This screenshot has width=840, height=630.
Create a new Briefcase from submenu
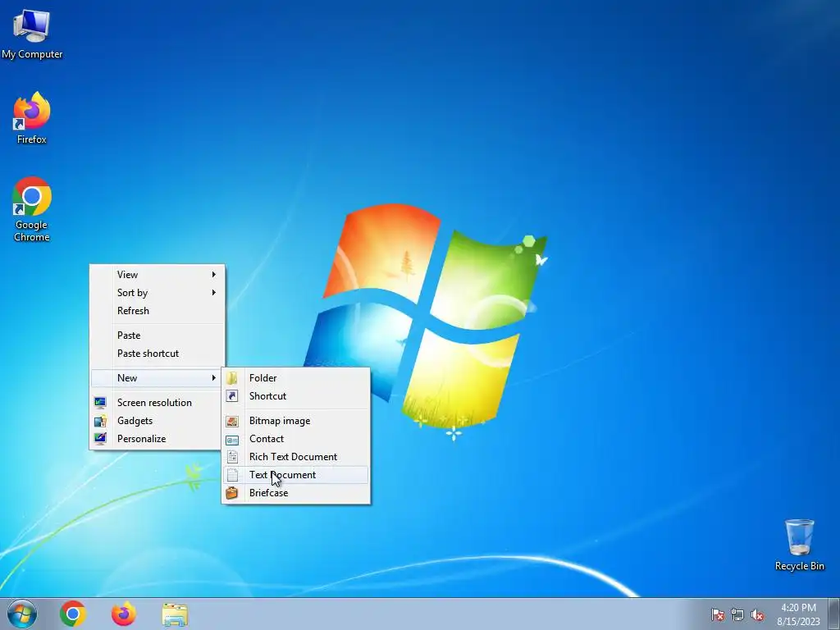click(295, 493)
